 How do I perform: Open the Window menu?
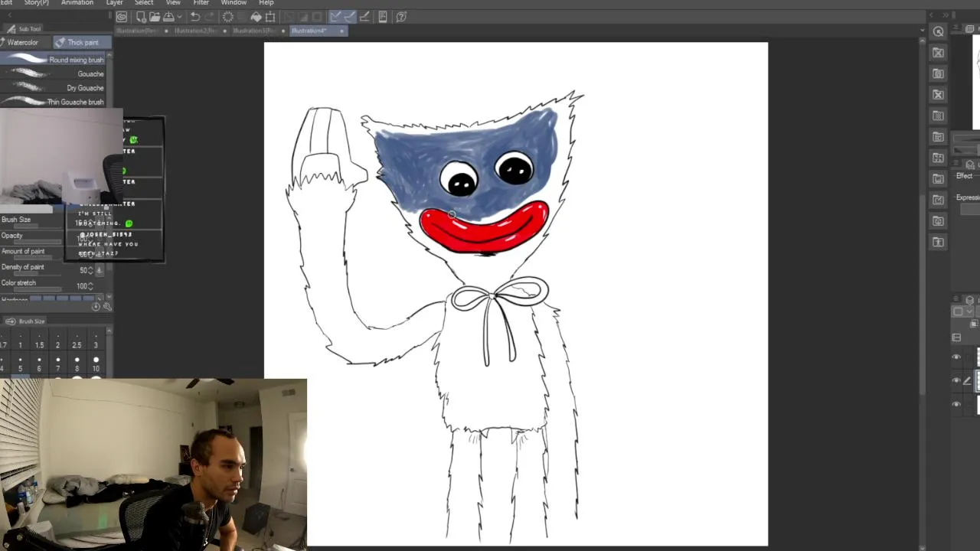tap(234, 3)
